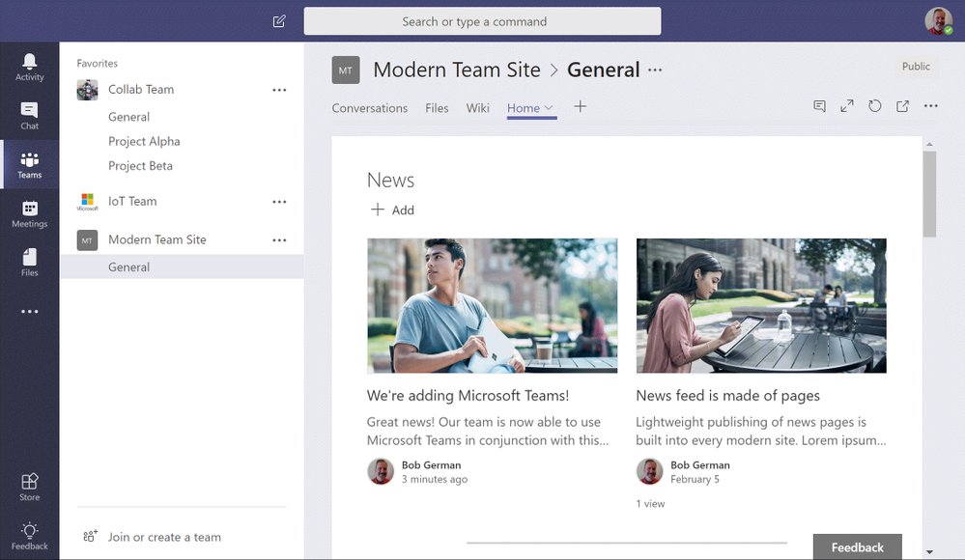Screen dimensions: 965x560
Task: Select General channel under Modern Team Site
Action: pos(183,266)
